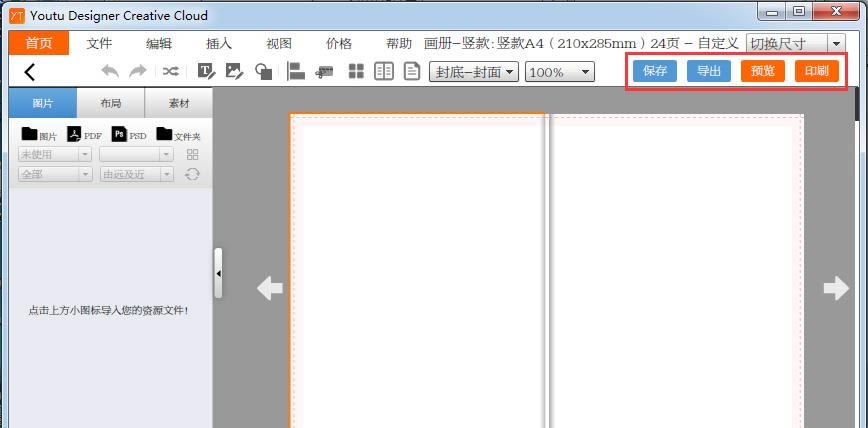Select the left back cover page
This screenshot has height=428, width=868.
tap(418, 271)
